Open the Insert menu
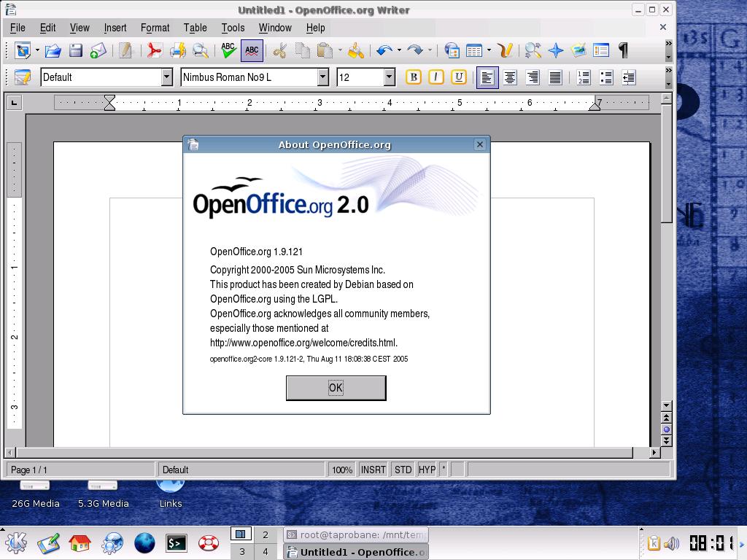This screenshot has width=747, height=560. pyautogui.click(x=115, y=28)
